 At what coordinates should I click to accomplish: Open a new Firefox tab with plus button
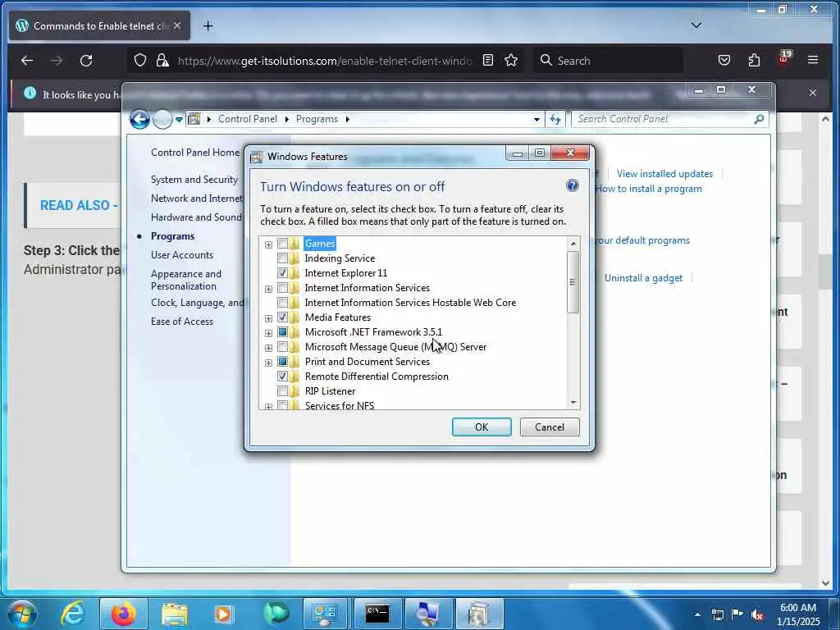click(x=208, y=25)
